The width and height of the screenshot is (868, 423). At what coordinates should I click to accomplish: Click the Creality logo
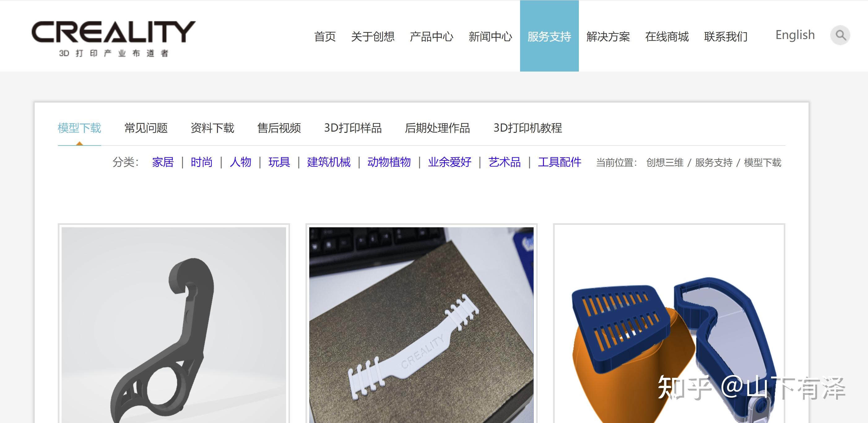[113, 38]
